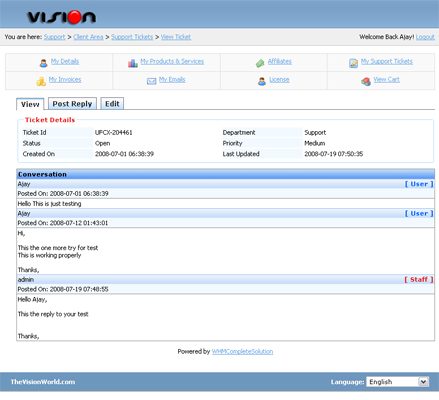Viewport: 439px width, 400px height.
Task: Click the My Products & Services chart icon
Action: [133, 63]
